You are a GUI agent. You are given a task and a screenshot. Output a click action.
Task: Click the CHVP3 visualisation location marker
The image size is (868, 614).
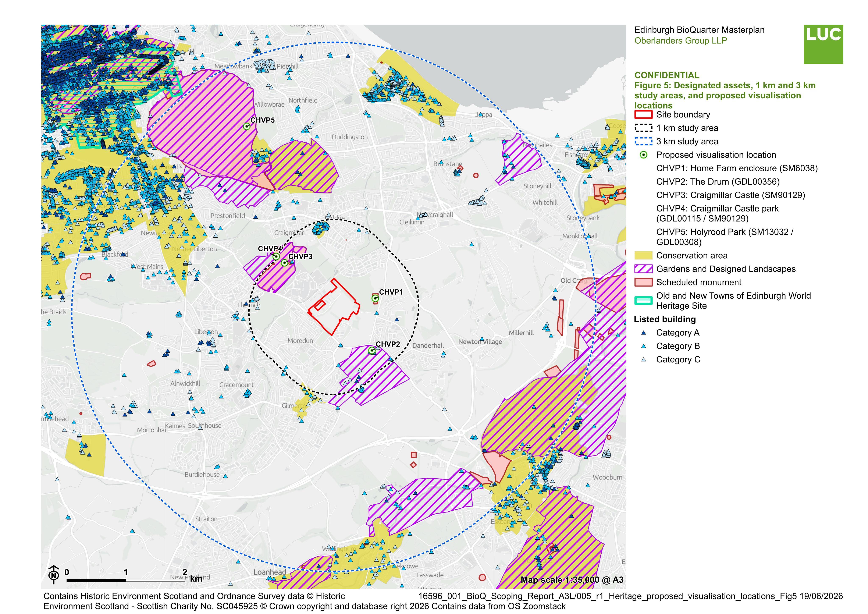click(284, 263)
